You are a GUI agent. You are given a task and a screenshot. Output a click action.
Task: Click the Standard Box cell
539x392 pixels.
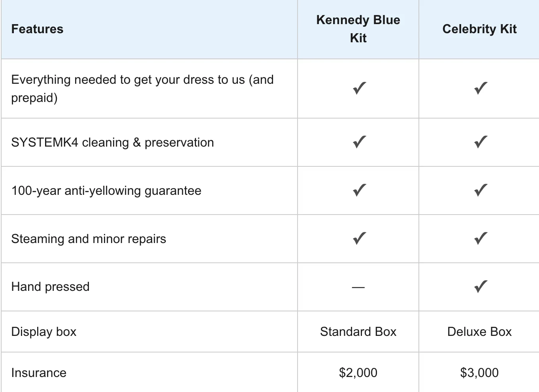tap(358, 332)
